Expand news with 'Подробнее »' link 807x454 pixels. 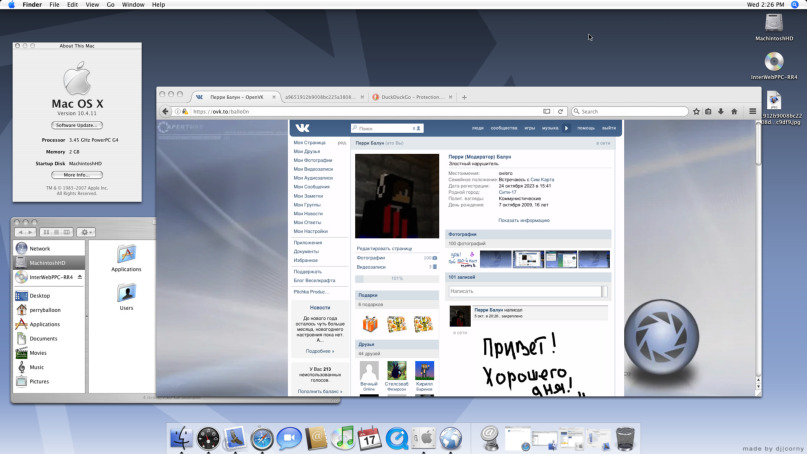click(x=319, y=351)
